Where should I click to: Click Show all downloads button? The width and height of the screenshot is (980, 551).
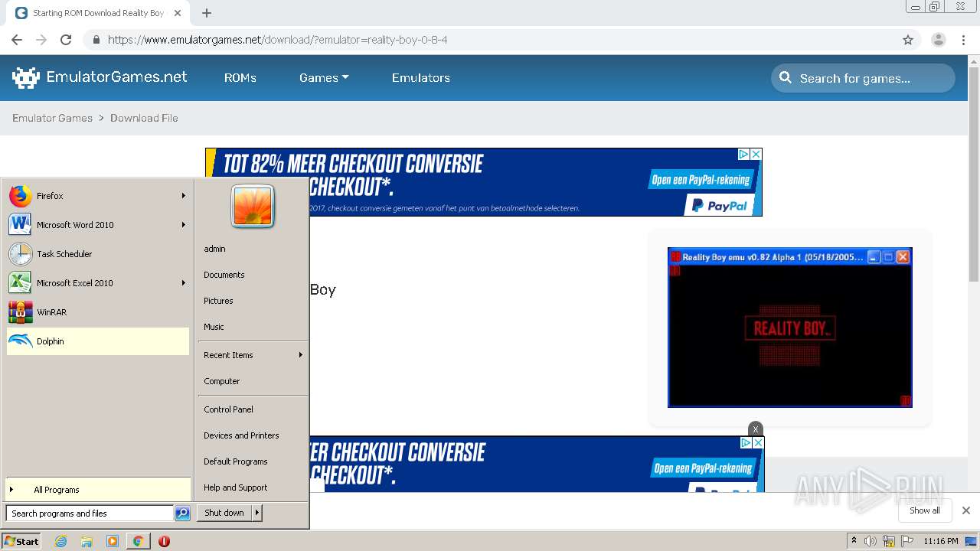[925, 510]
